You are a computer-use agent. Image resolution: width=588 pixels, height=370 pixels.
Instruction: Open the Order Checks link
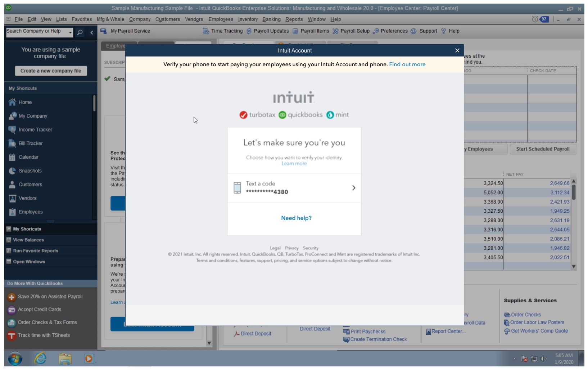525,315
